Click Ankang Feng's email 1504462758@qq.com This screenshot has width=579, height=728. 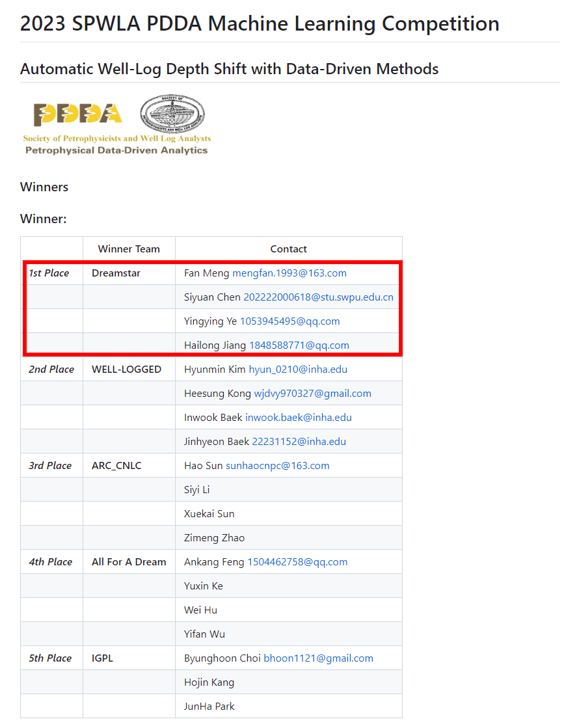pos(297,562)
